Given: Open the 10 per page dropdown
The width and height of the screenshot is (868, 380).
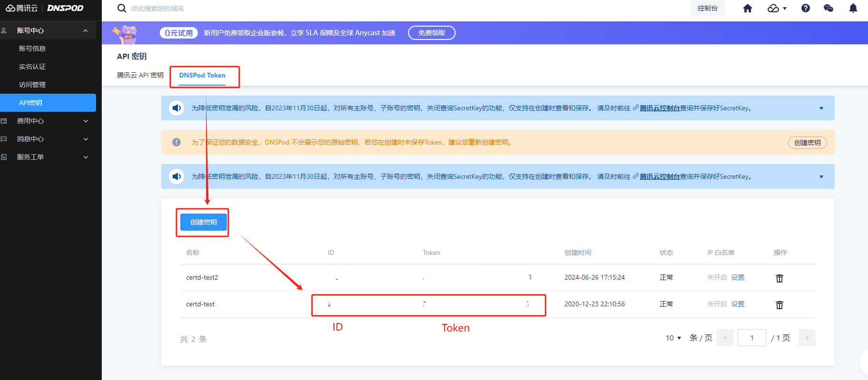Looking at the screenshot, I should click(x=673, y=338).
